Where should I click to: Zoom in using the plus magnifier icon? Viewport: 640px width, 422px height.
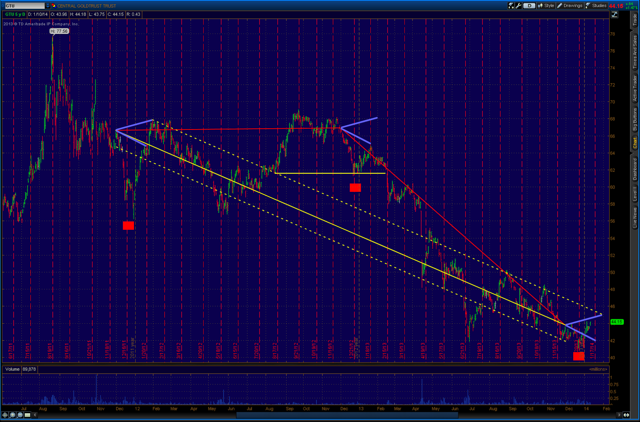tap(13, 415)
